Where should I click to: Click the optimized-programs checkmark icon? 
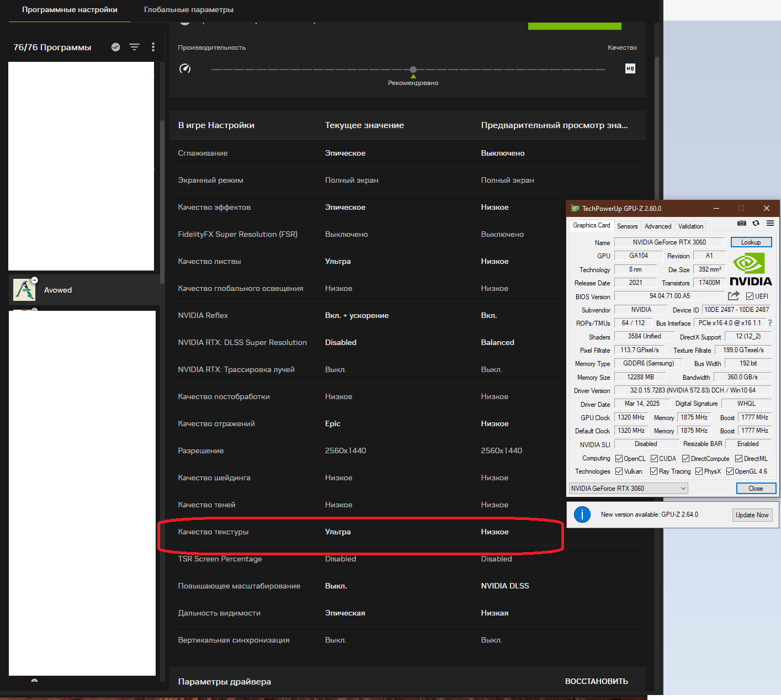(115, 47)
